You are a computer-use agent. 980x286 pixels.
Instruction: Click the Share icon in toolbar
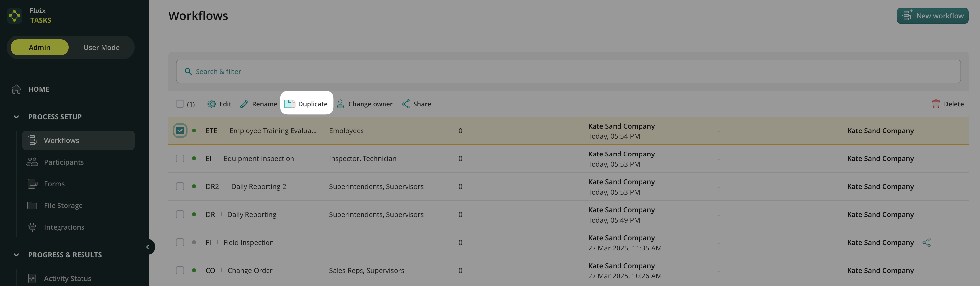tap(406, 104)
